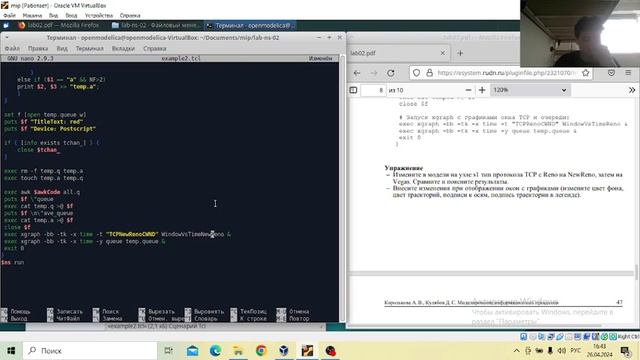
Task: Click the "$ns run" line in nano
Action: point(12,262)
